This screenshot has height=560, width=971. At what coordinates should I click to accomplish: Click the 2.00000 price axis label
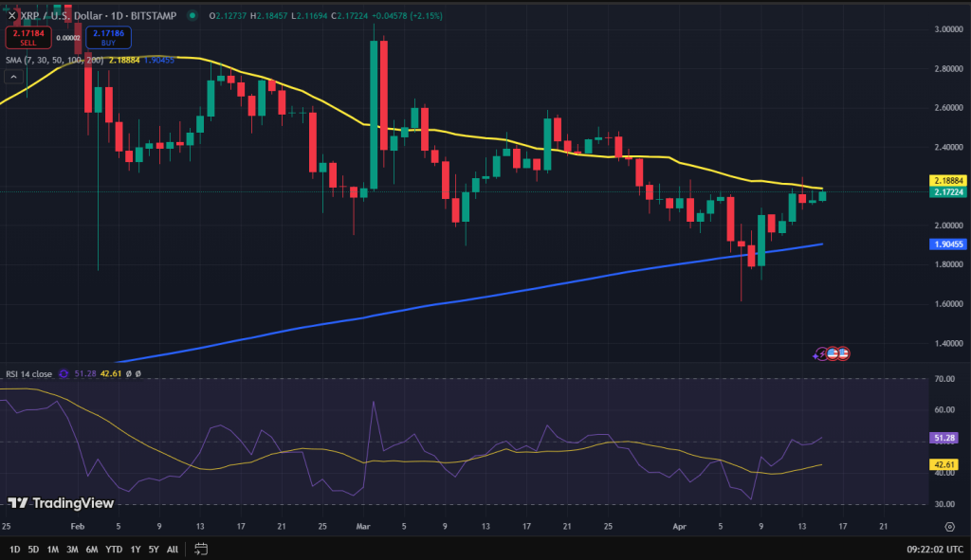948,226
